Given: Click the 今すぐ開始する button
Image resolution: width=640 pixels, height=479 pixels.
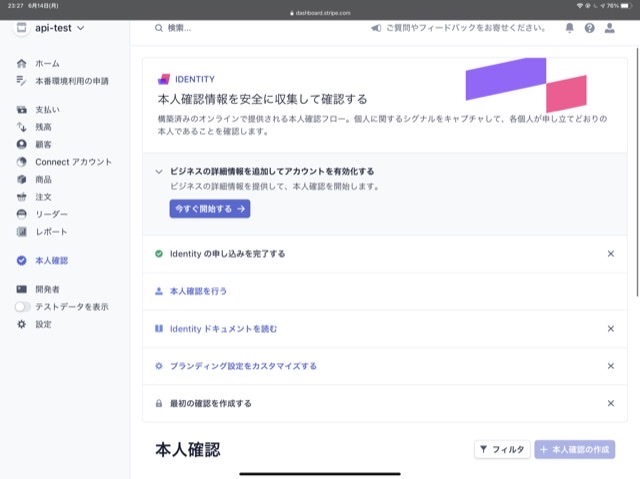Looking at the screenshot, I should tap(209, 209).
